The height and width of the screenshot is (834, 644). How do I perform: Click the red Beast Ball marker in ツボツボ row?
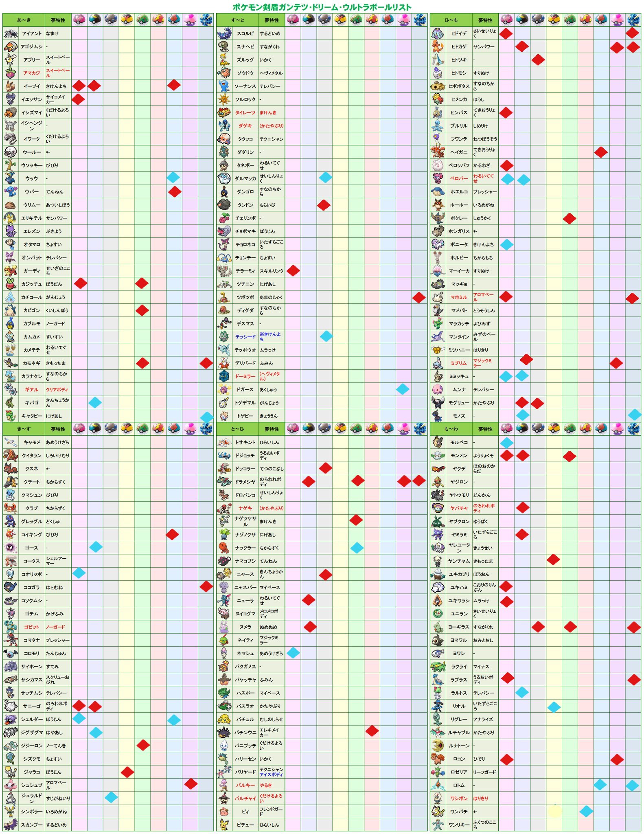[x=419, y=297]
